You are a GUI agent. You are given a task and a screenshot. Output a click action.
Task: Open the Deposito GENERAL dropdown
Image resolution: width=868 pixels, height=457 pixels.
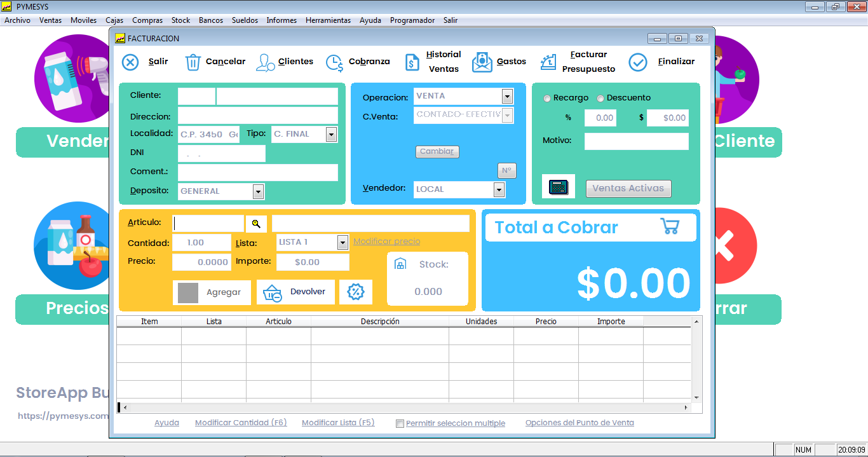point(258,191)
